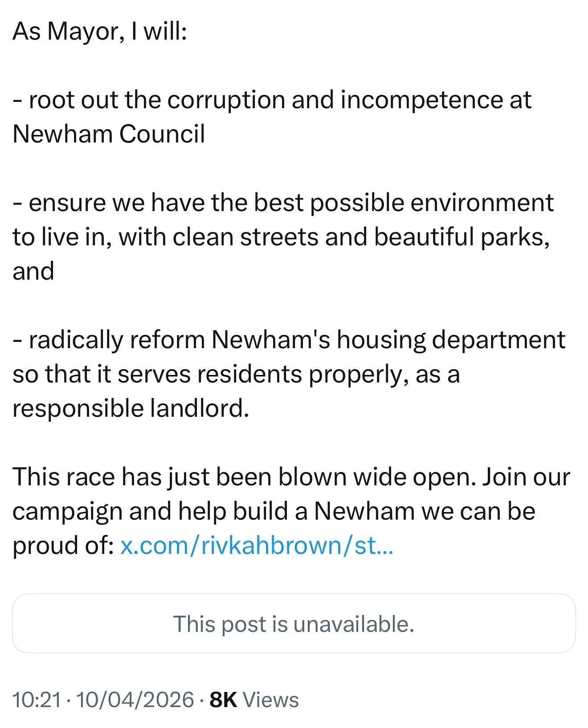The width and height of the screenshot is (588, 728).
Task: Click the 'As Mayor, I will:' line
Action: pos(100,31)
